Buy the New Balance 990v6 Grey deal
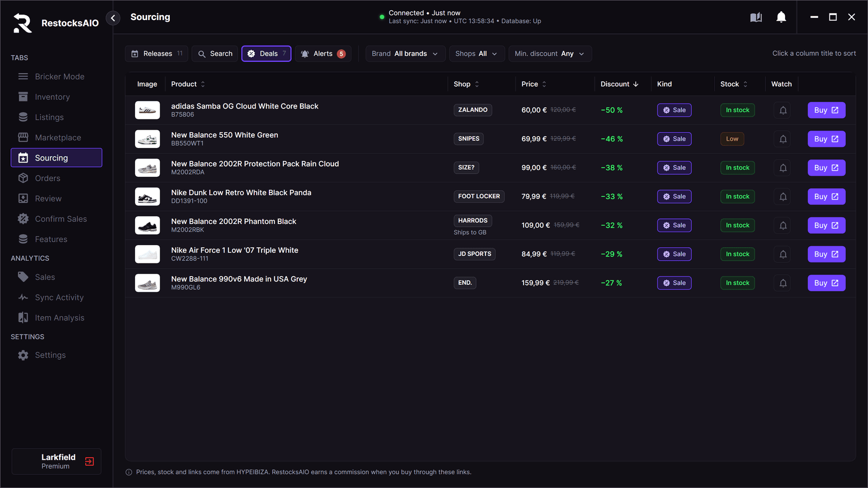This screenshot has height=488, width=868. click(826, 283)
